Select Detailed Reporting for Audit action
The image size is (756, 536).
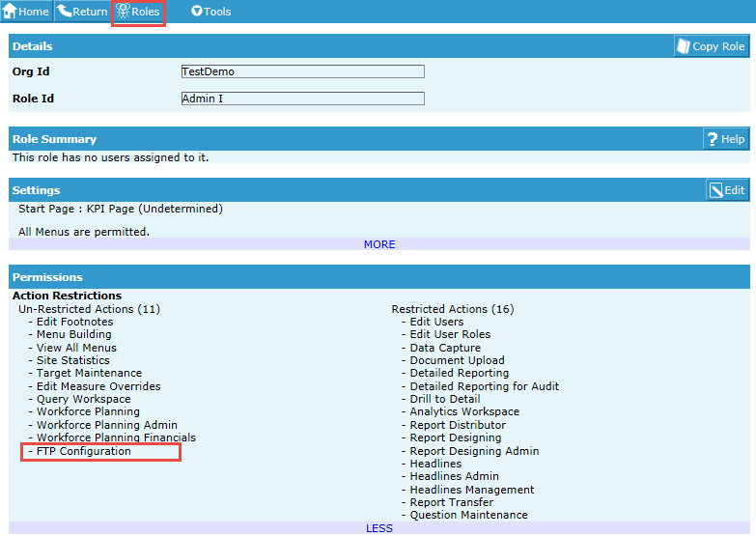point(485,386)
